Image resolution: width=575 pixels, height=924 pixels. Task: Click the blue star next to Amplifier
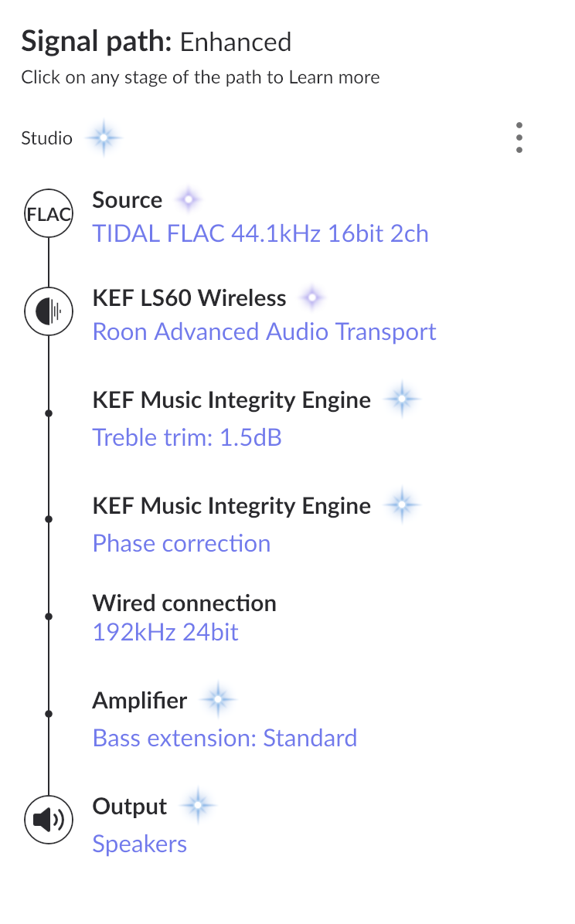(218, 699)
